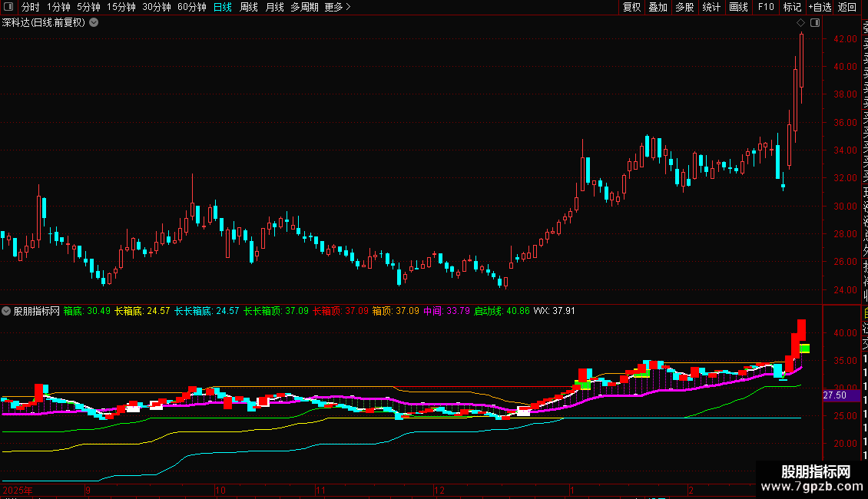The image size is (868, 499).
Task: Click the 返回 back button
Action: coord(846,8)
